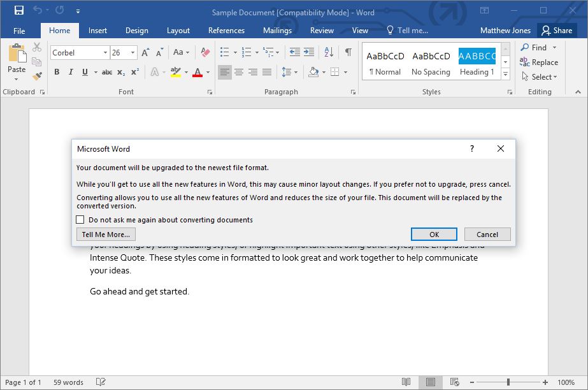Apply the Heading 1 style
This screenshot has width=588, height=390.
477,62
